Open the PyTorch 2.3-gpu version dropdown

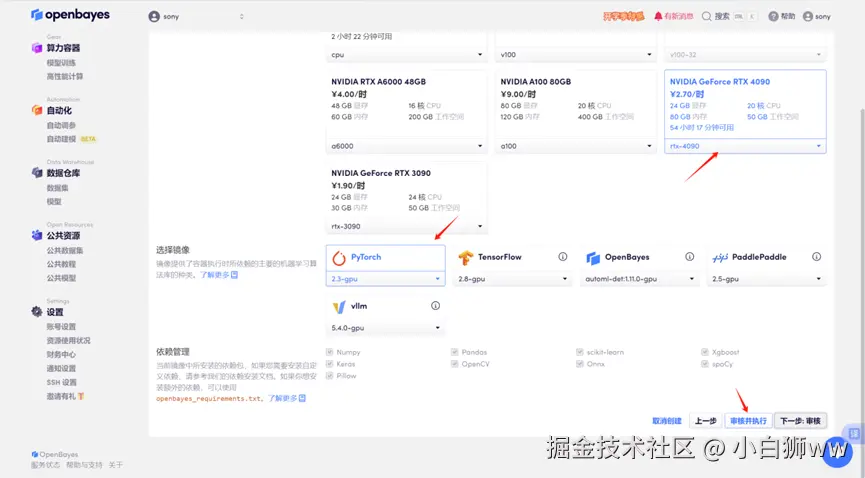tap(386, 279)
